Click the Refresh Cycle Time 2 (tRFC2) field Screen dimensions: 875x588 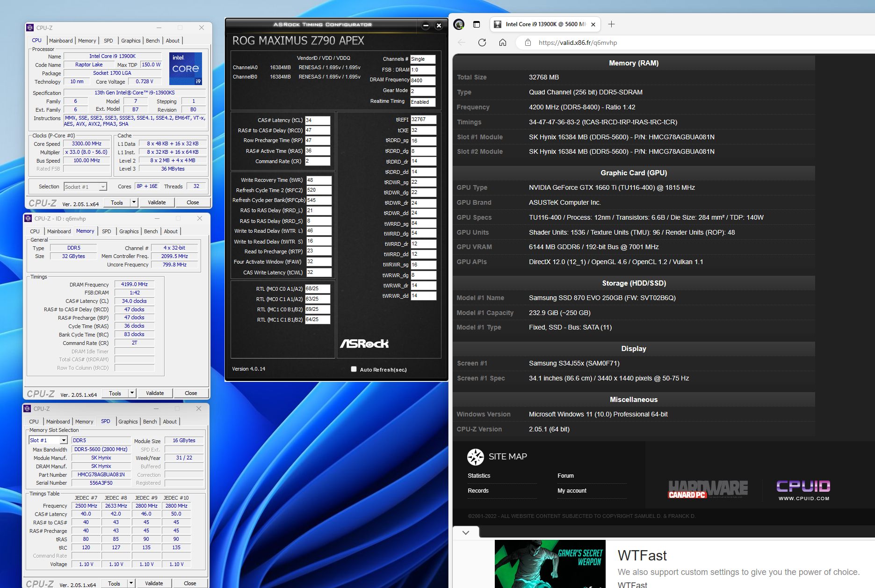[319, 190]
